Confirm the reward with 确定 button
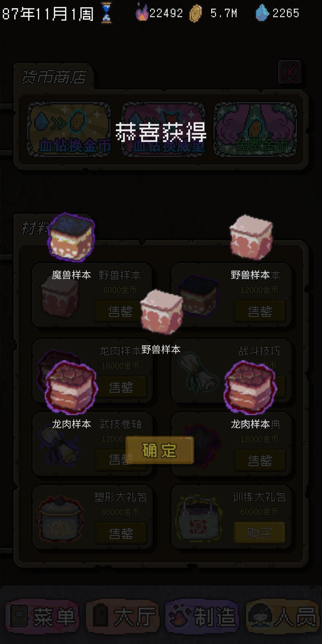Screen dimensions: 322x644 tap(160, 450)
